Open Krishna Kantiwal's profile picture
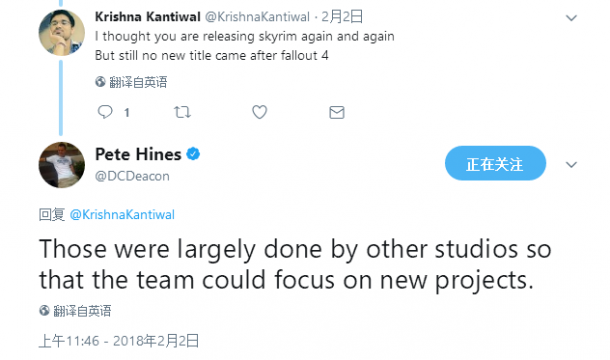The image size is (610, 360). point(61,32)
